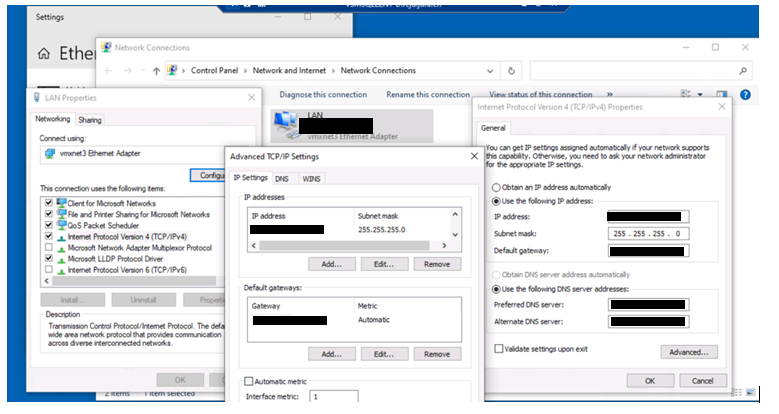
Task: Enable Validate settings upon exit
Action: pos(499,348)
